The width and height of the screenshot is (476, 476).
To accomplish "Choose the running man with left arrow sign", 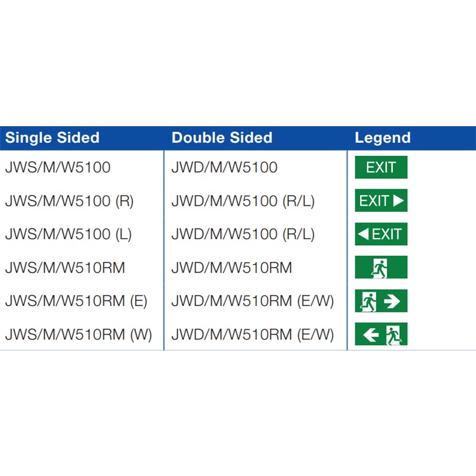I will pyautogui.click(x=381, y=334).
